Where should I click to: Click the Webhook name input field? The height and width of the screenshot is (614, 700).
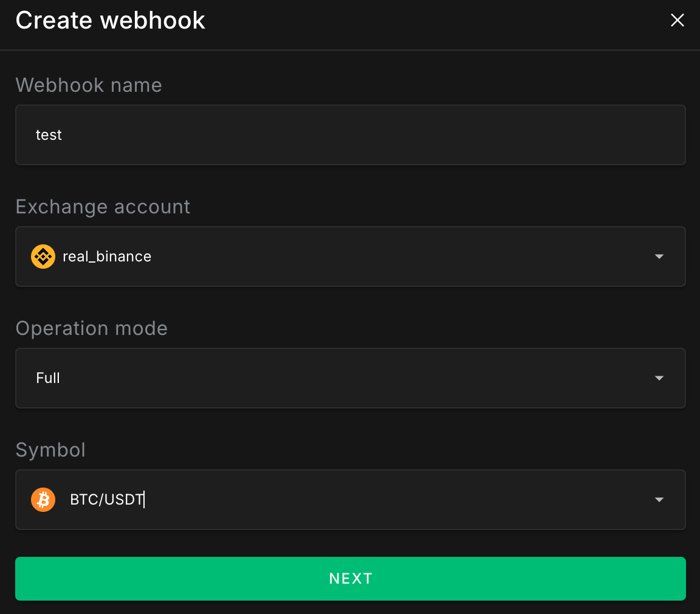click(x=350, y=135)
